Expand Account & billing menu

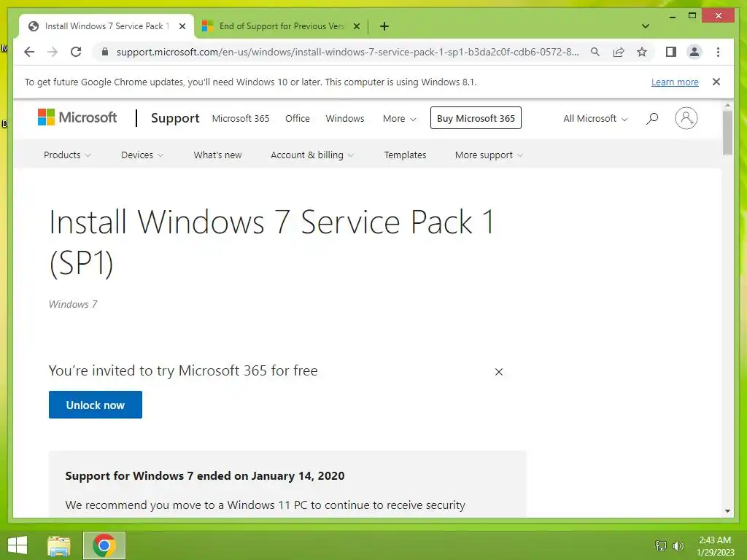[312, 155]
